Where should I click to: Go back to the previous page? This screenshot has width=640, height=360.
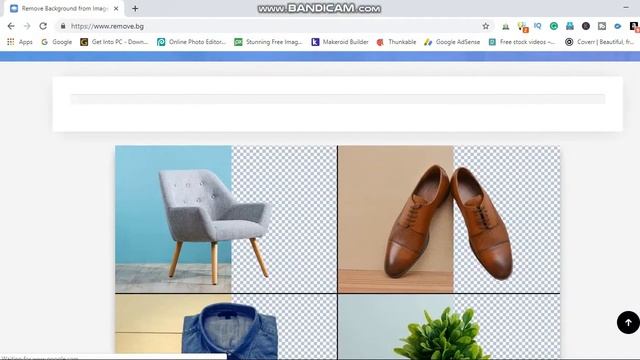[11, 26]
